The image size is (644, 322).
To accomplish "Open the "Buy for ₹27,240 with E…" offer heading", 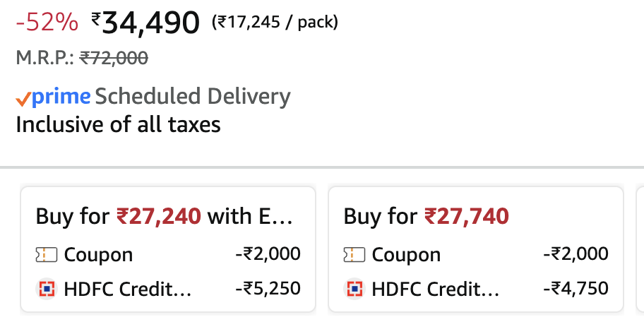I will (x=164, y=216).
